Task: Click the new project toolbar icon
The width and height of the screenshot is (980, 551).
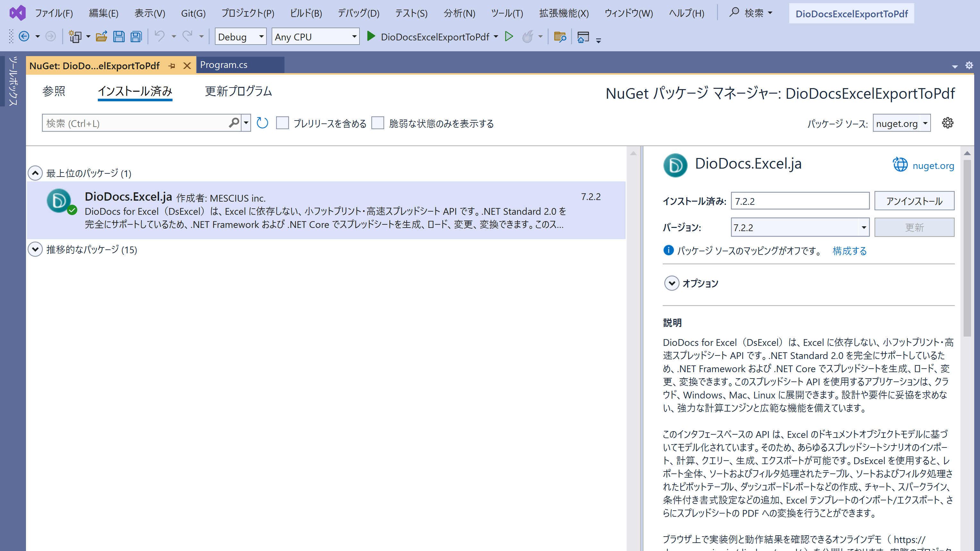Action: [x=75, y=37]
